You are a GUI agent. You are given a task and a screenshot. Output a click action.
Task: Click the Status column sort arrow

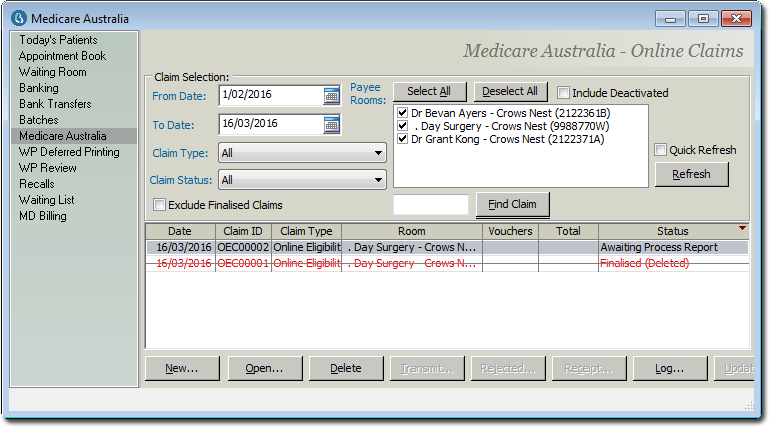tap(741, 228)
